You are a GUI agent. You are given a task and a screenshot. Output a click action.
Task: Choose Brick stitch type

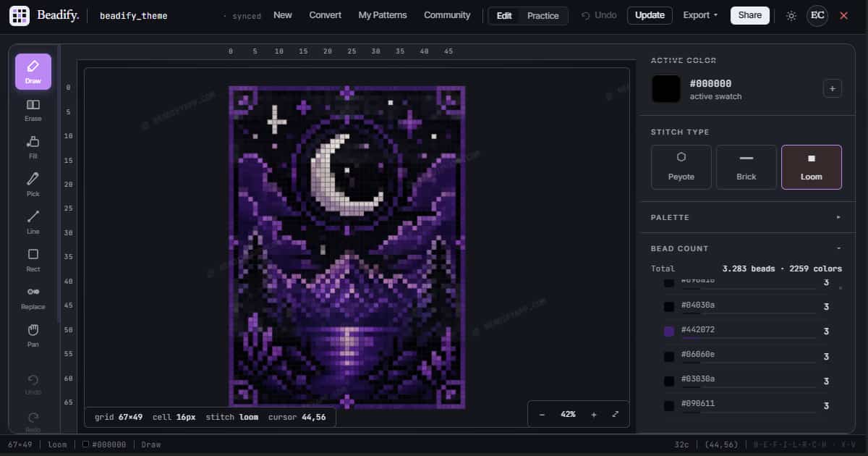[x=746, y=167]
